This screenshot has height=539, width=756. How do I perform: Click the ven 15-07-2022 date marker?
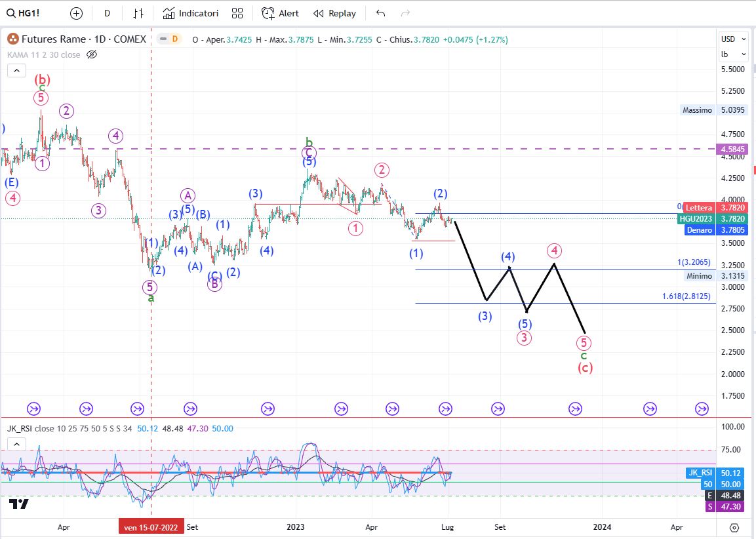coord(151,527)
